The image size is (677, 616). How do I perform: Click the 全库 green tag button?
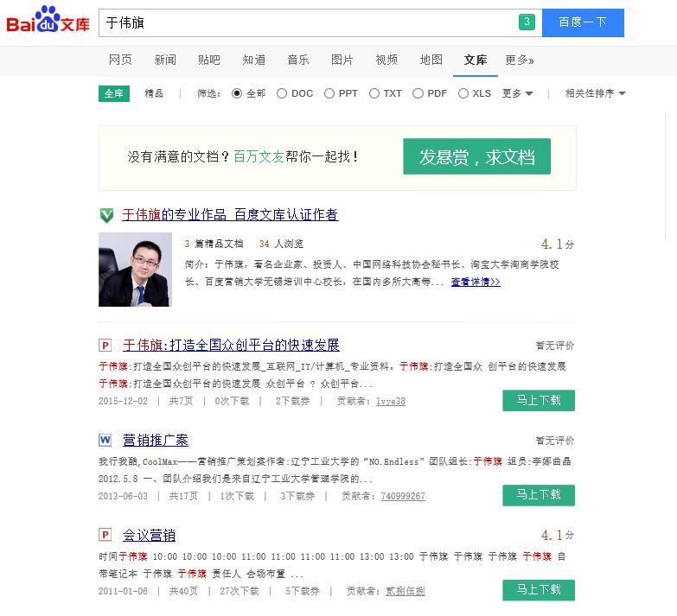click(x=114, y=93)
